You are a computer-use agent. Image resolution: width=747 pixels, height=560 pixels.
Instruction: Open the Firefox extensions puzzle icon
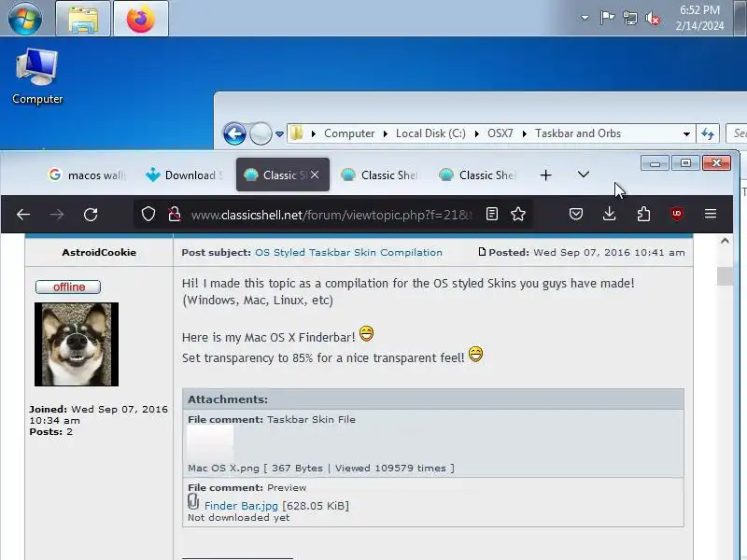tap(643, 215)
